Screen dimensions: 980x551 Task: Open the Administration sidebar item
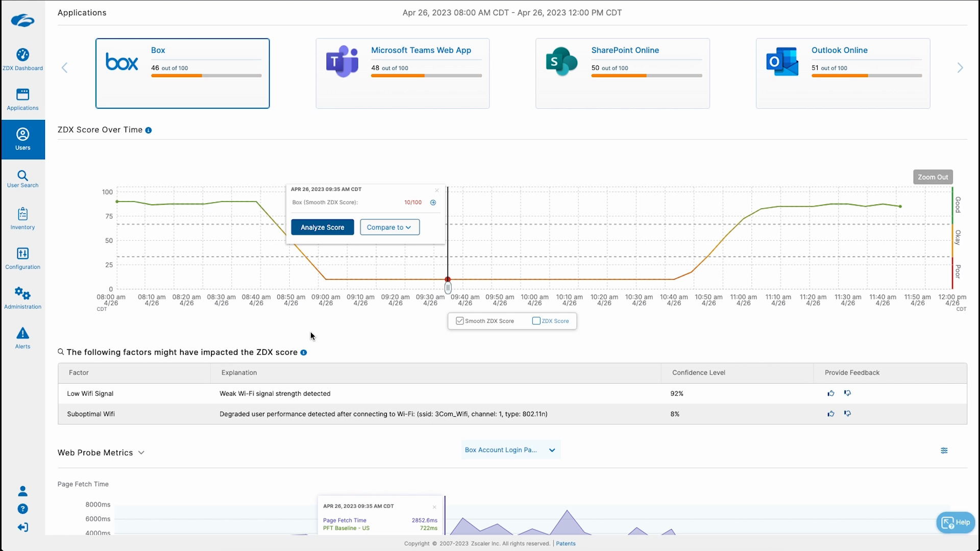pos(22,298)
